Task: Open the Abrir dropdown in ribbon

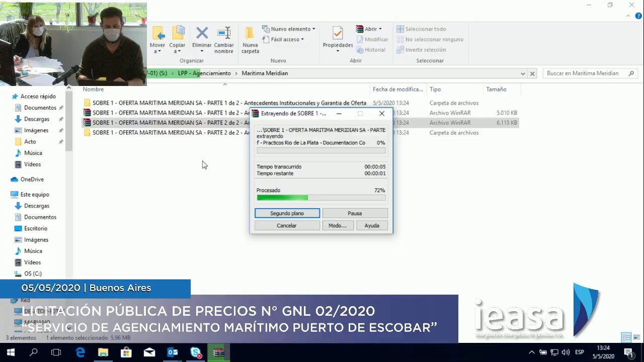Action: [x=369, y=29]
